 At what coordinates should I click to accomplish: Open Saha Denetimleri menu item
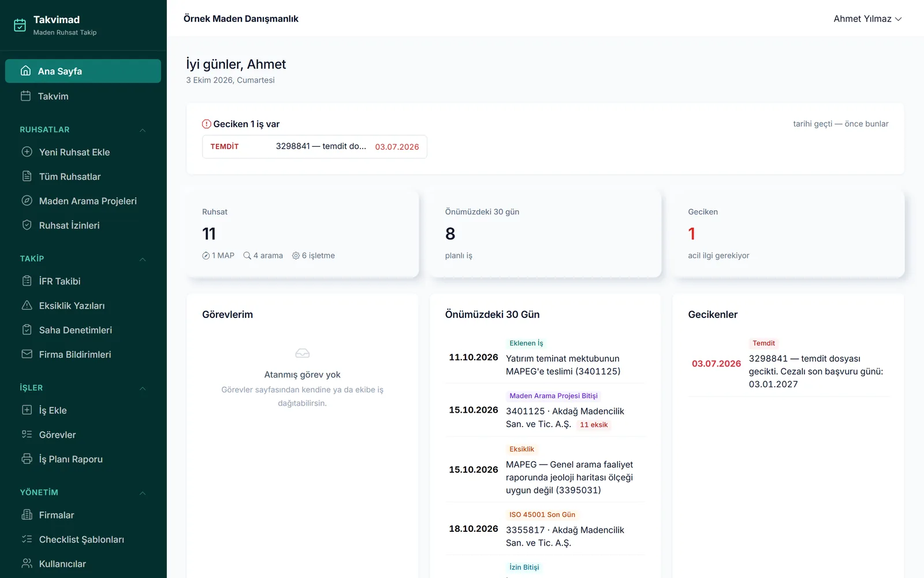click(x=83, y=329)
